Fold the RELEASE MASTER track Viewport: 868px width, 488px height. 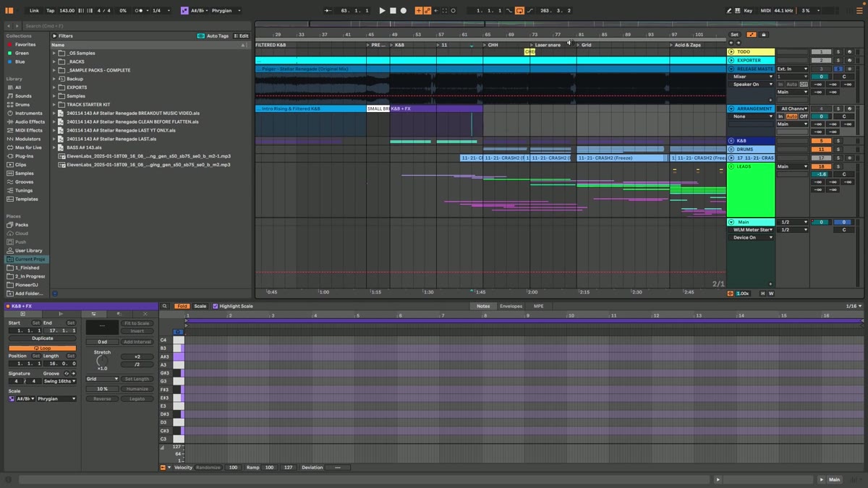731,69
